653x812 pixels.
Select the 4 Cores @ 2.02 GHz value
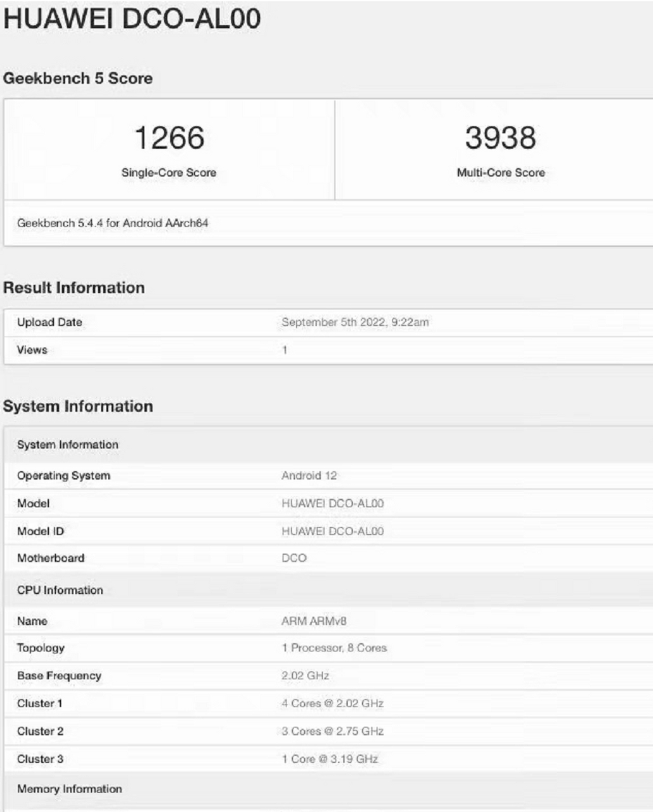(333, 704)
